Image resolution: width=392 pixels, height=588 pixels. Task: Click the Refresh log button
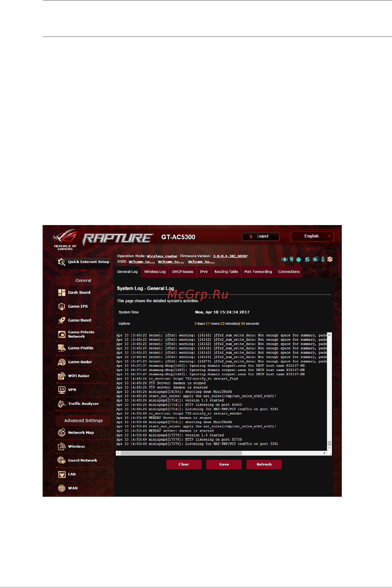[264, 464]
